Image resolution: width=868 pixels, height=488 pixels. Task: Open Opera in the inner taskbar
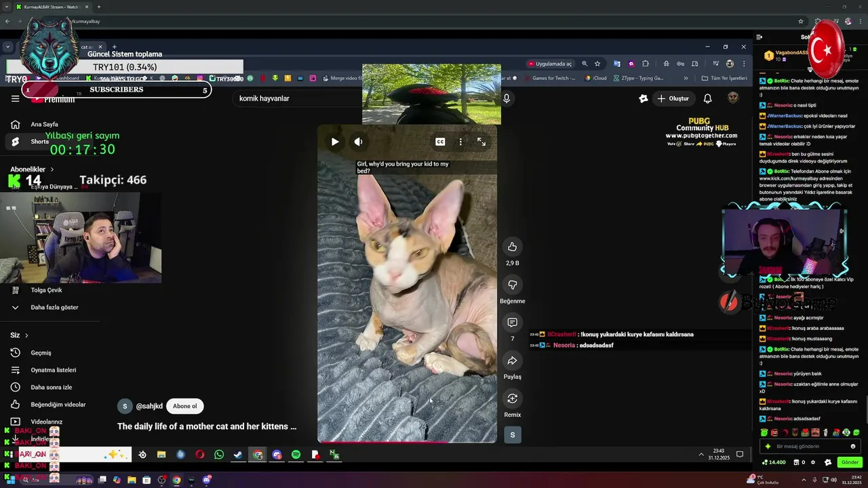(x=199, y=455)
